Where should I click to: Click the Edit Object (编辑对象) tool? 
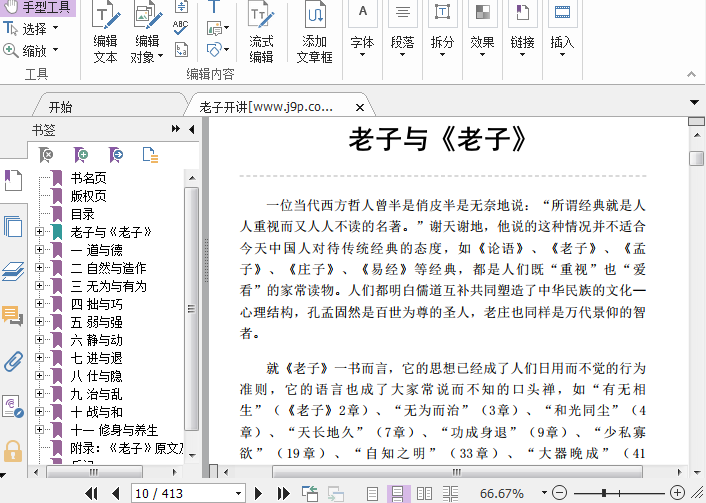click(147, 32)
